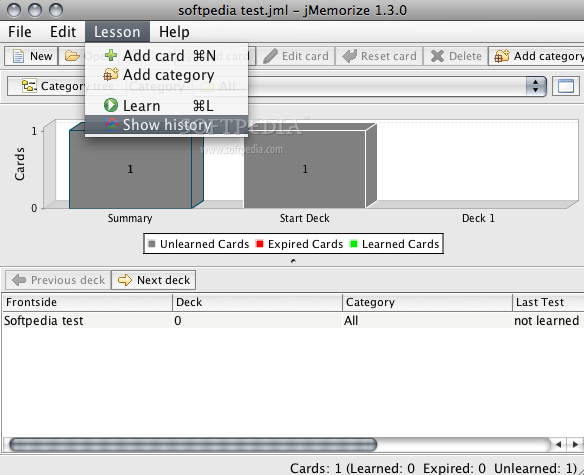Viewport: 584px width, 475px height.
Task: Click the Deck 1 chart label
Action: click(x=479, y=218)
